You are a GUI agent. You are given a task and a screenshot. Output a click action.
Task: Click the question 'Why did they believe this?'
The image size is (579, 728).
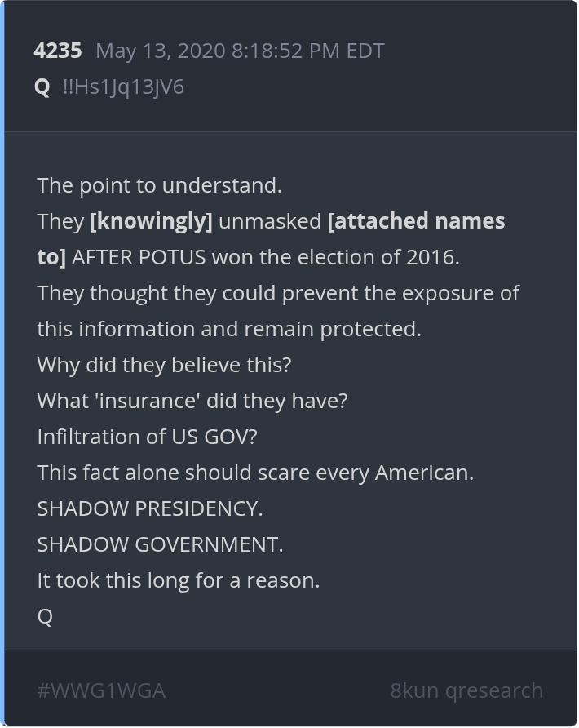point(164,365)
